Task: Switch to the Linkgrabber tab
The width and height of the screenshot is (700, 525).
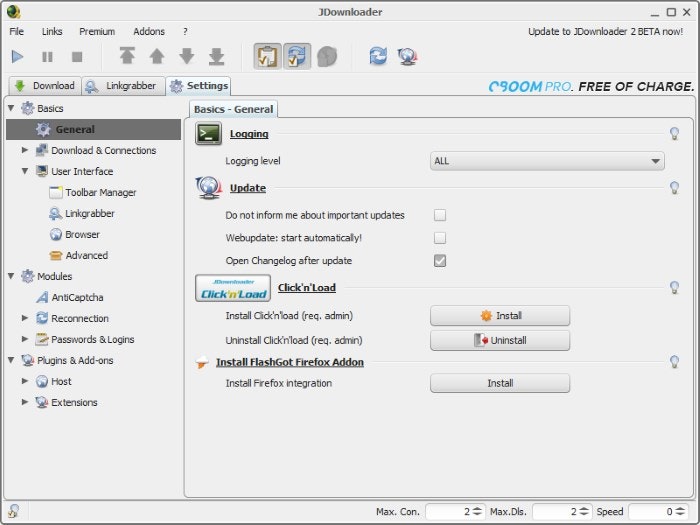Action: tap(123, 86)
